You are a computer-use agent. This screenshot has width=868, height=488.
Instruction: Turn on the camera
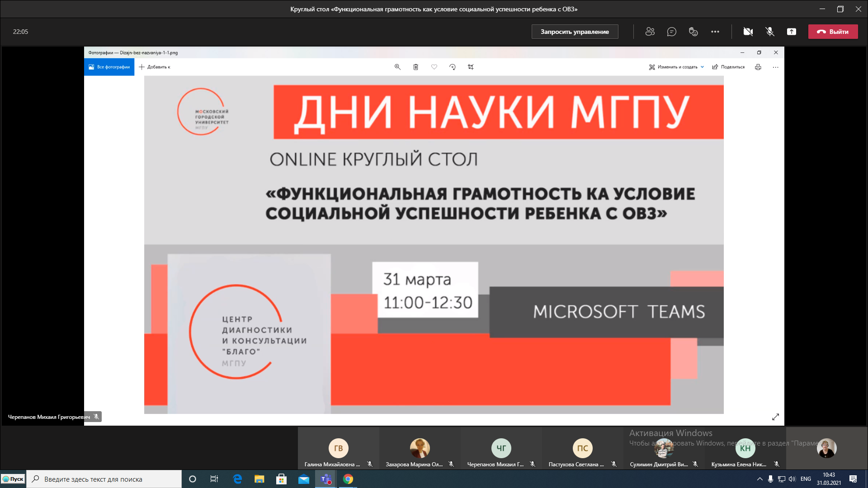pos(748,32)
